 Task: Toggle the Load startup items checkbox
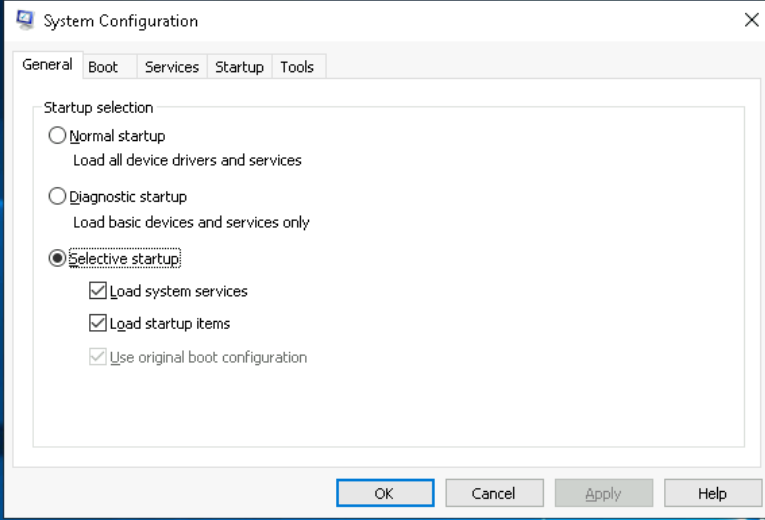click(x=98, y=324)
